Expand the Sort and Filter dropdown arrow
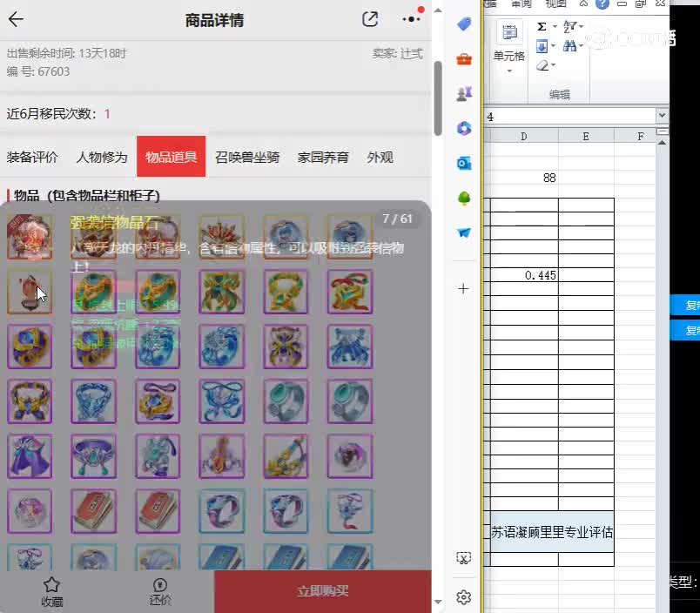700x613 pixels. pyautogui.click(x=581, y=27)
